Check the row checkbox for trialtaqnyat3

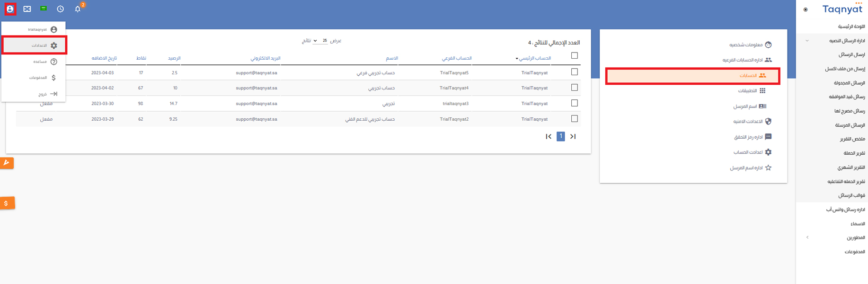pyautogui.click(x=575, y=103)
